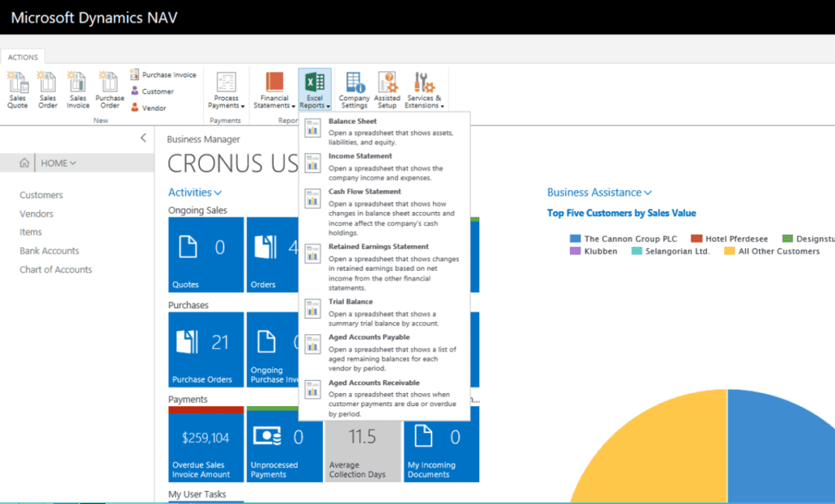Open Overdue Sales Invoice Amount tile
835x504 pixels.
coord(206,444)
